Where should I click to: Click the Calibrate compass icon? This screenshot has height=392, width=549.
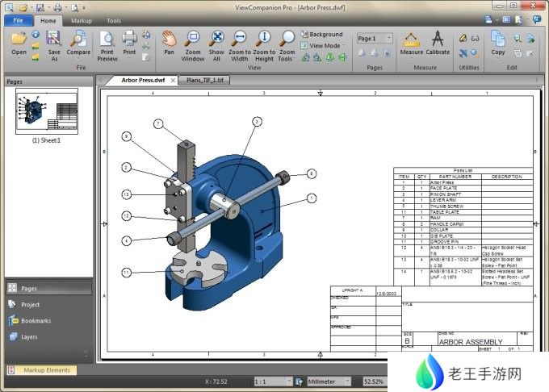point(438,43)
